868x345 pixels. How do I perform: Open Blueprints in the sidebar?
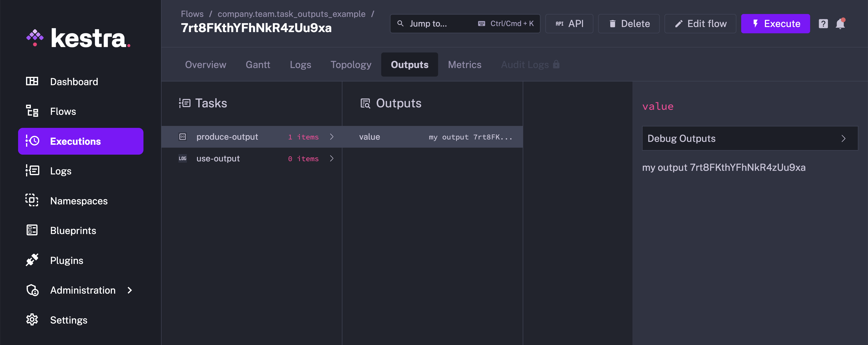pyautogui.click(x=73, y=230)
